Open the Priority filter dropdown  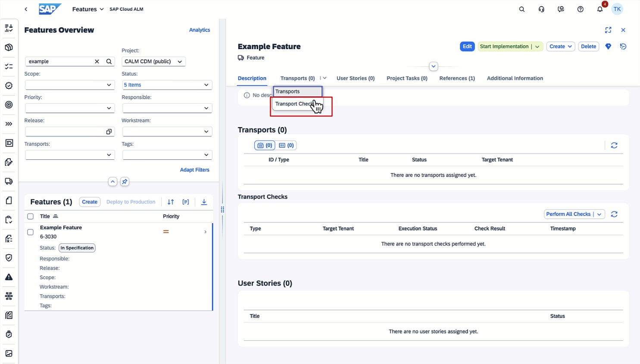(70, 108)
